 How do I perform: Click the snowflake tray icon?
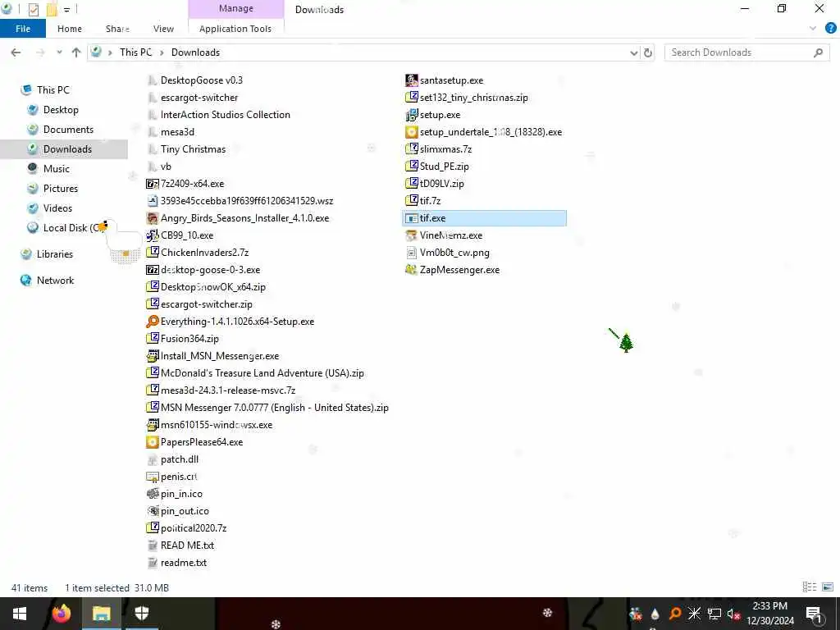pyautogui.click(x=694, y=614)
